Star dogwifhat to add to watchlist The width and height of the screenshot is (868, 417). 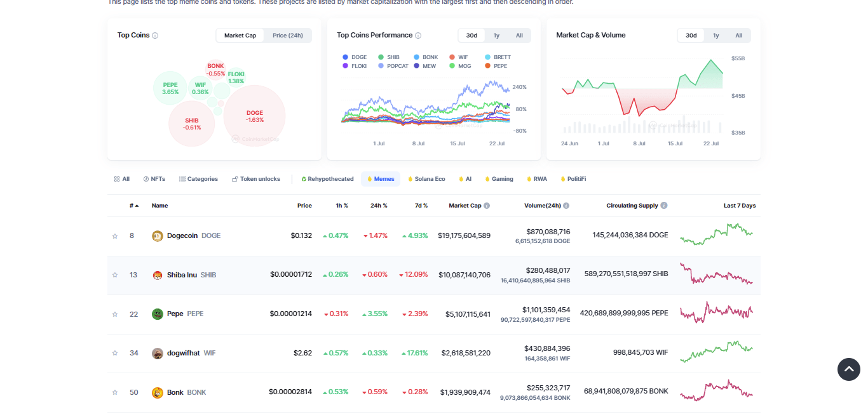(x=115, y=354)
